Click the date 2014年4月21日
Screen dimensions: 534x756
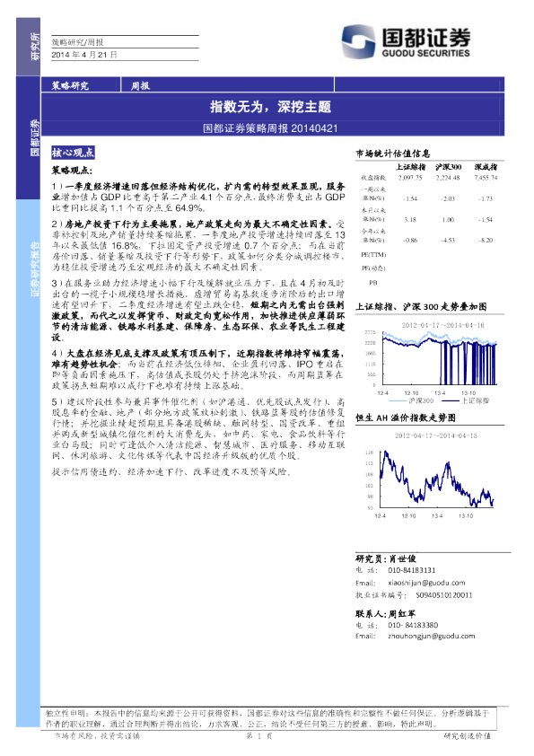tap(84, 55)
